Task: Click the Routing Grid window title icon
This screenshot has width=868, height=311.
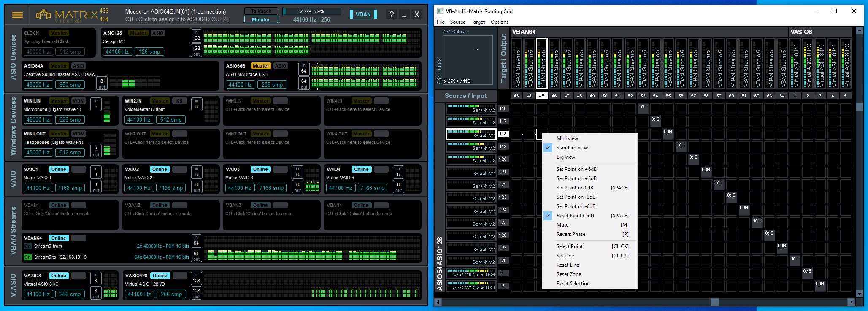Action: pos(440,11)
